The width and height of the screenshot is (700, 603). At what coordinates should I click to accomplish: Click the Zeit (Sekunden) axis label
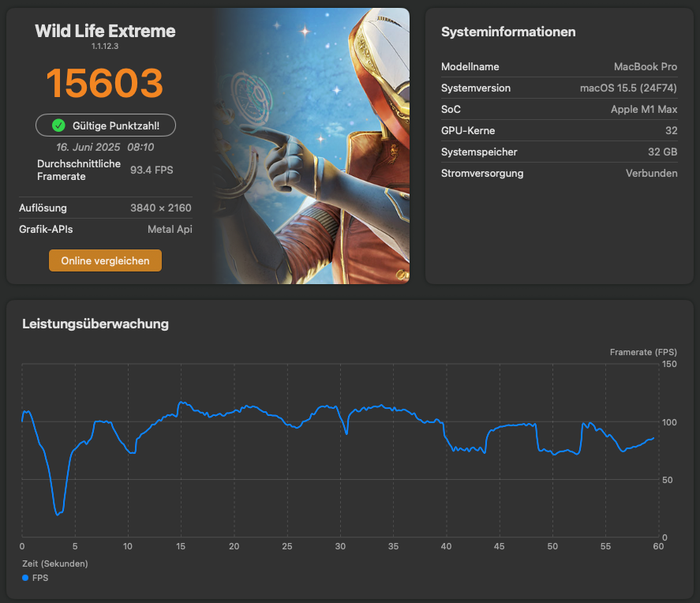click(55, 564)
